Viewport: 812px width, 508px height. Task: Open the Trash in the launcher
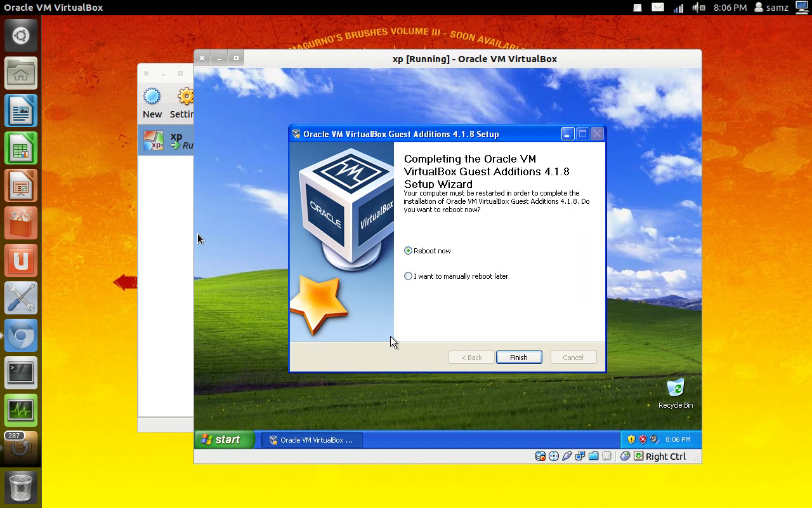pos(21,488)
